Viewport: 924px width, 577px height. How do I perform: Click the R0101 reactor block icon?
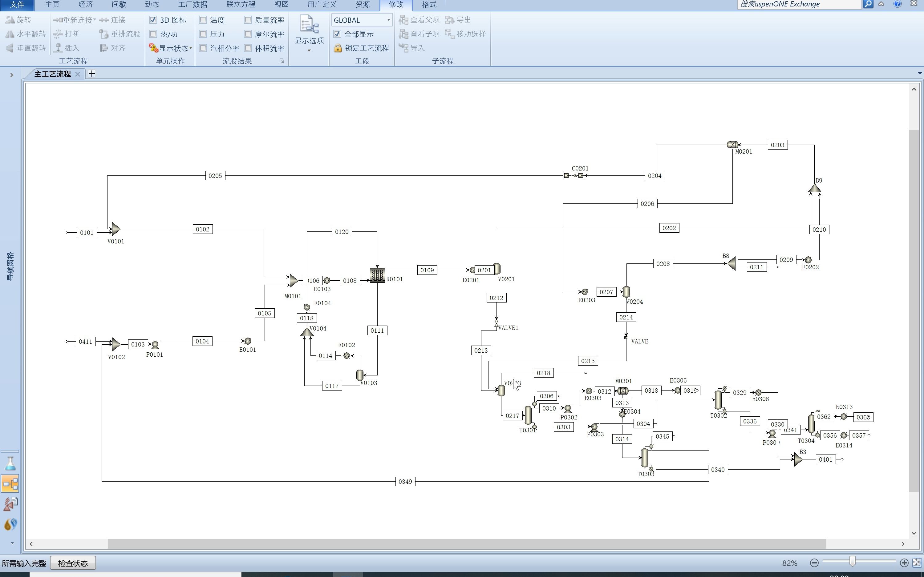click(377, 275)
